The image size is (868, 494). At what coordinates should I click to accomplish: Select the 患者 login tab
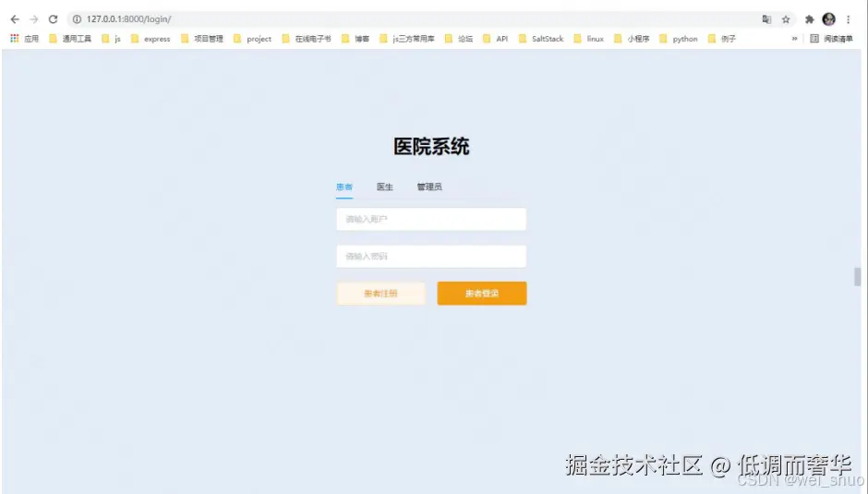[344, 187]
